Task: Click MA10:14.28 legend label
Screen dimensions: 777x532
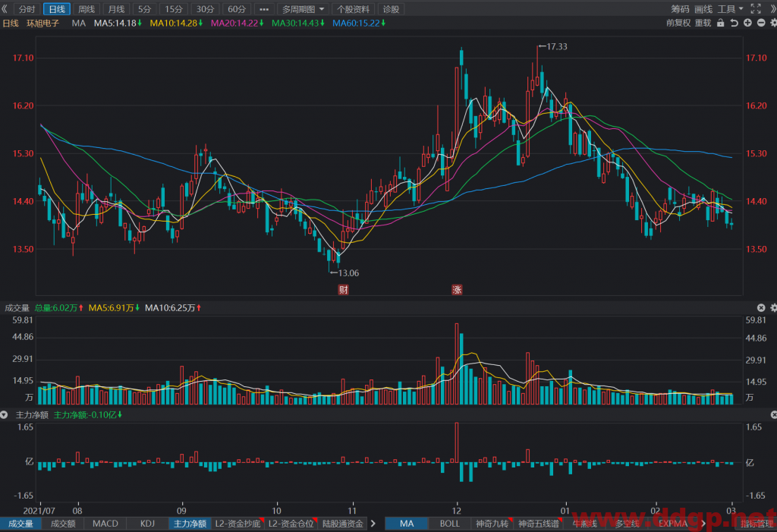Action: (x=176, y=23)
